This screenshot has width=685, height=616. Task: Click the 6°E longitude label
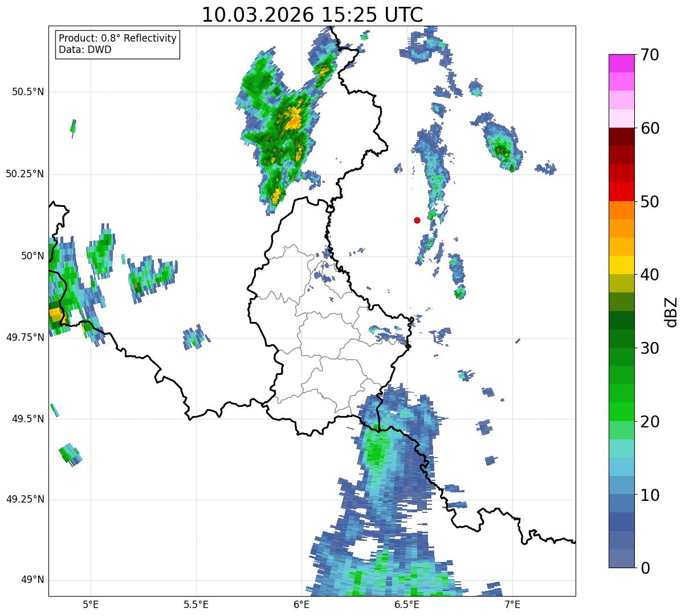tap(301, 604)
